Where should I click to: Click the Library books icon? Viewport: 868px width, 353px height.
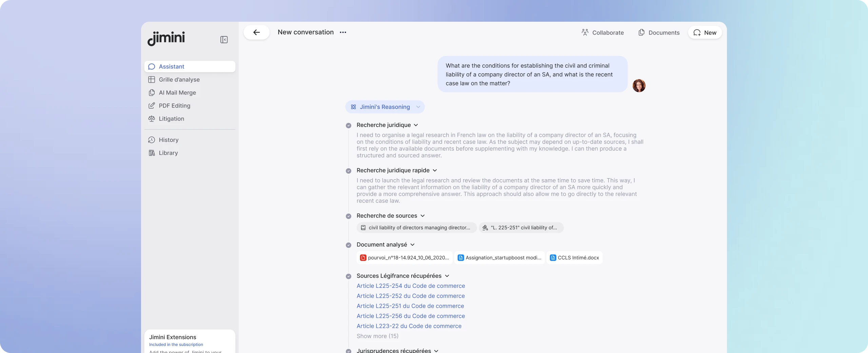152,153
